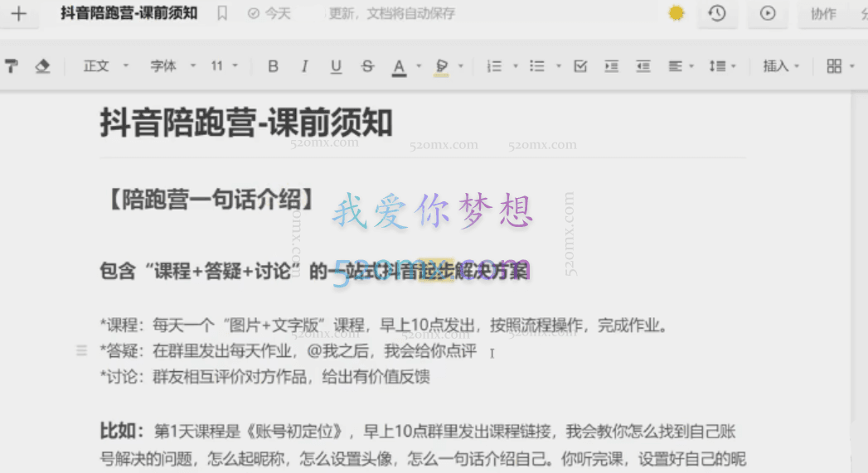The width and height of the screenshot is (868, 473).
Task: Click the paragraph drag handle beside 答疑 line
Action: coord(81,350)
